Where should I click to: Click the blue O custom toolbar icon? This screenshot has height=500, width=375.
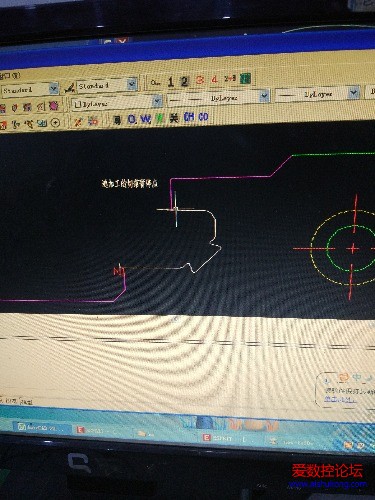[x=132, y=120]
